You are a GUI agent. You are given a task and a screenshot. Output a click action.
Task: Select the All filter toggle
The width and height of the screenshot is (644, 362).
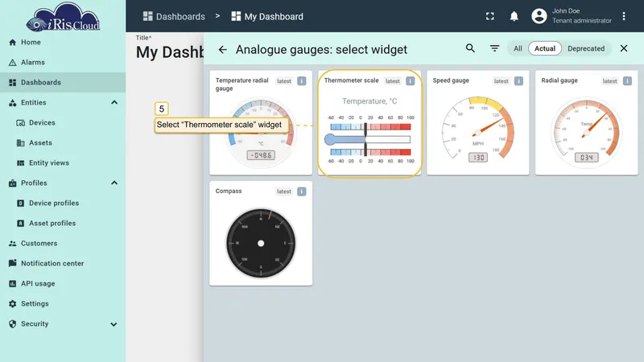[x=518, y=48]
